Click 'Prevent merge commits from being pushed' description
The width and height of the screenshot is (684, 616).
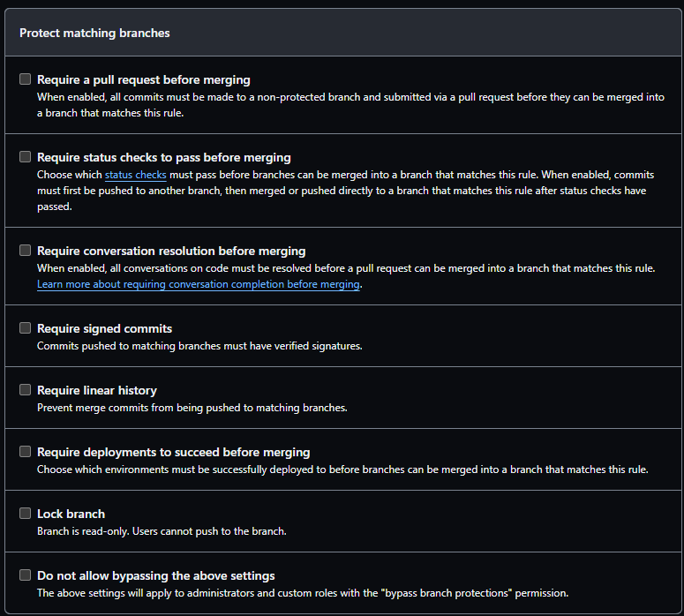pyautogui.click(x=192, y=408)
